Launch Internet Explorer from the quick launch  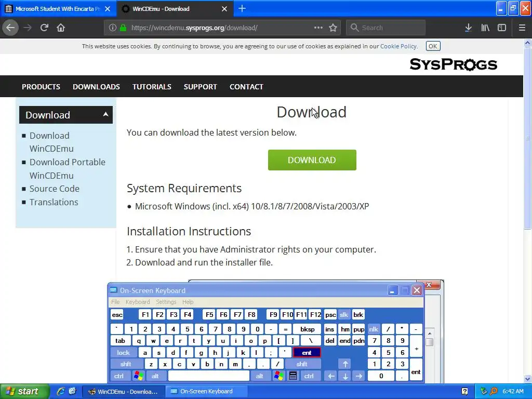click(x=61, y=391)
